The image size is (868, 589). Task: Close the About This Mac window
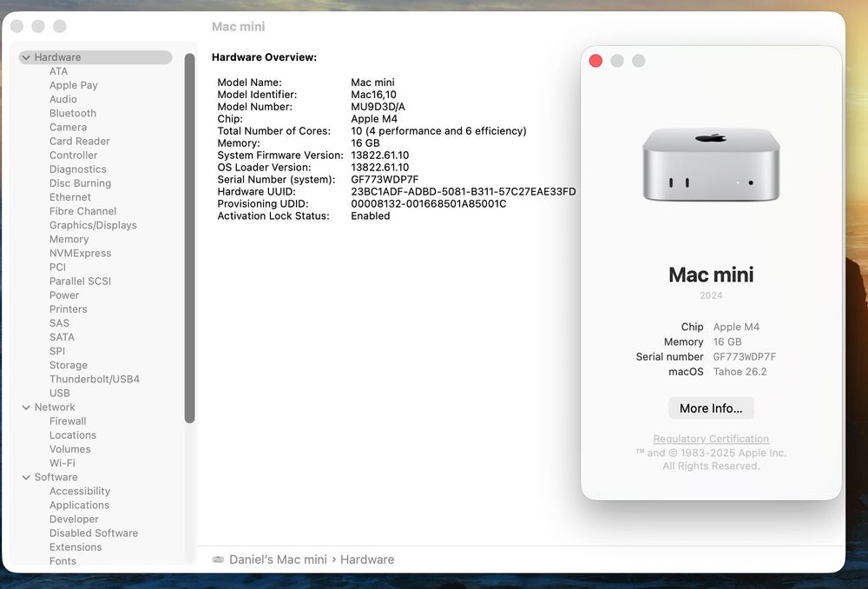[x=595, y=61]
